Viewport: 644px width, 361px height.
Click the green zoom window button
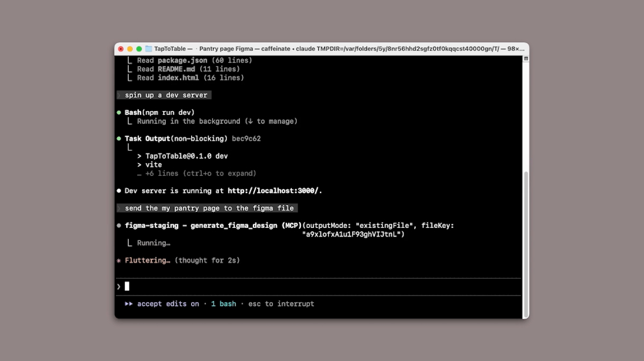(139, 49)
